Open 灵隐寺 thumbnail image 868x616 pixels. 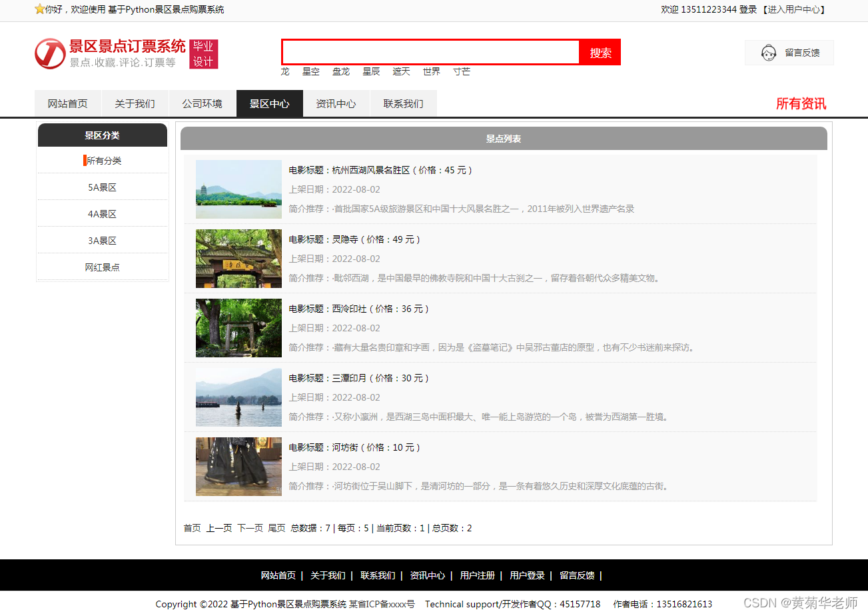[238, 259]
